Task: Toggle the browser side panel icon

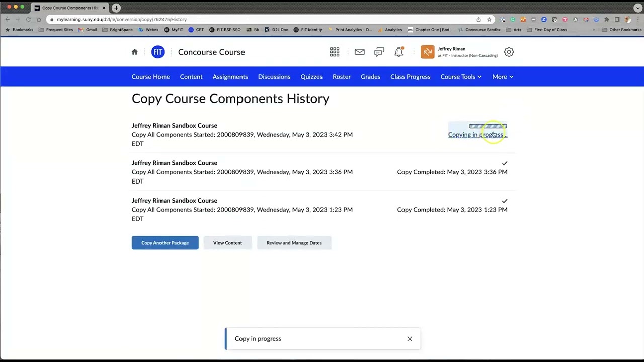Action: 617,19
